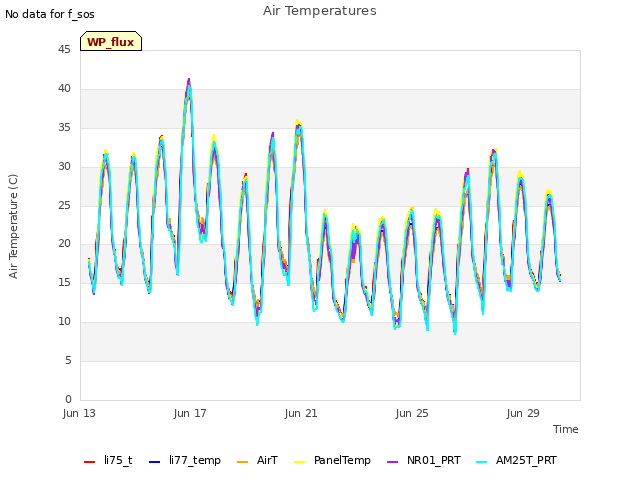Viewport: 640px width, 480px height.
Task: Toggle li77_temp series in legend
Action: [x=185, y=460]
